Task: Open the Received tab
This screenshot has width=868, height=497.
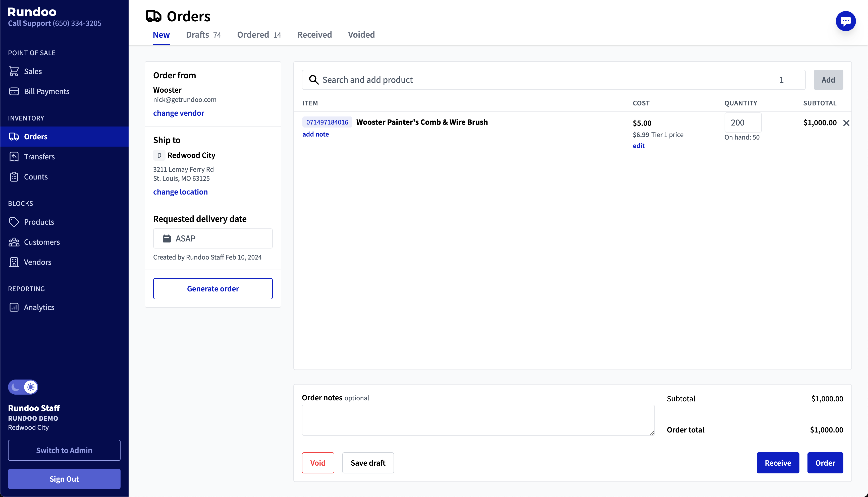Action: 314,34
